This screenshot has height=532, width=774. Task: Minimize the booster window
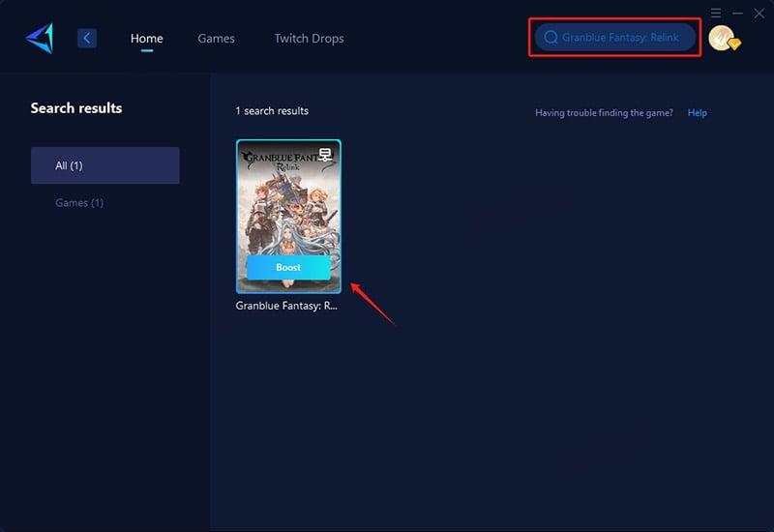click(x=737, y=13)
